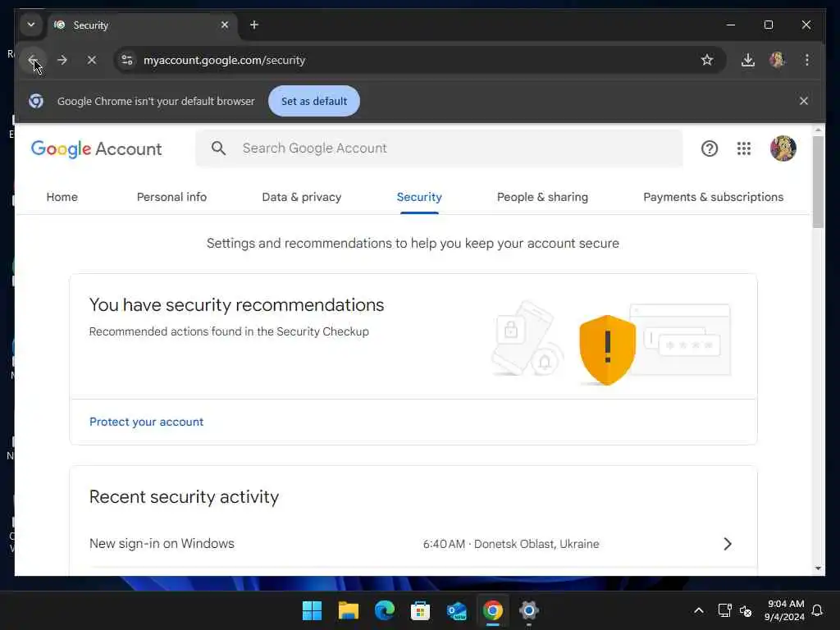Open Chrome downloads icon

[x=748, y=60]
